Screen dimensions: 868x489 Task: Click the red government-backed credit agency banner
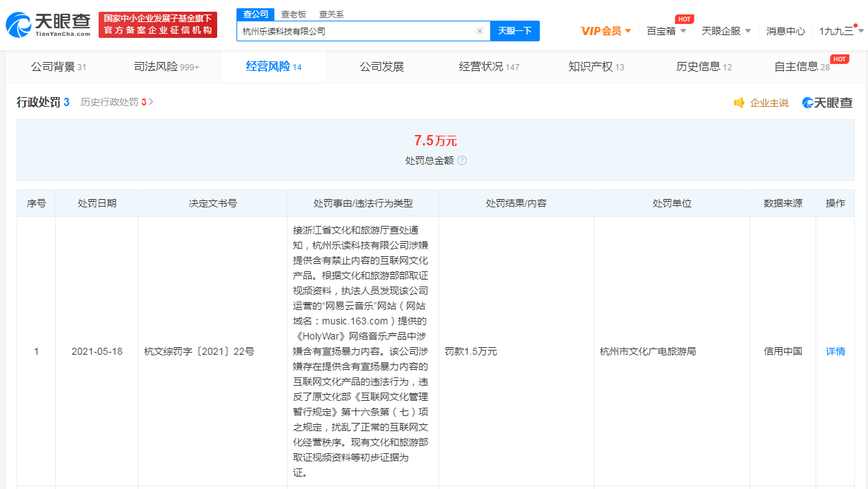click(x=158, y=25)
